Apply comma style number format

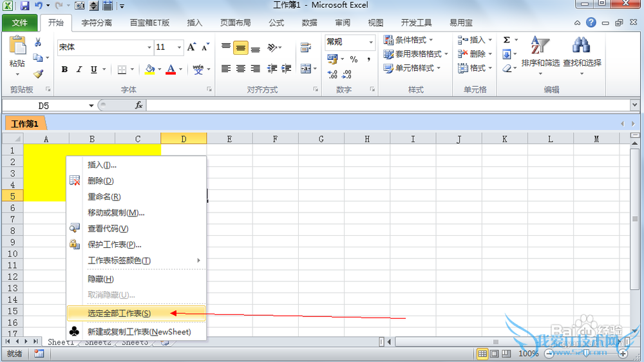pos(369,59)
